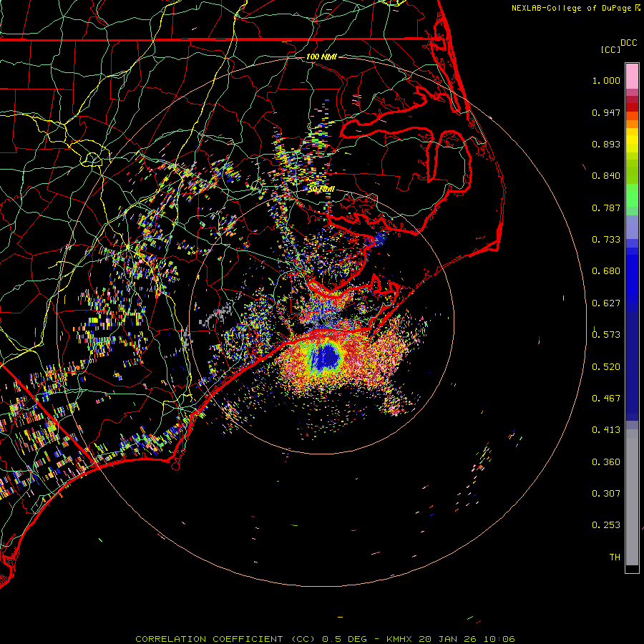Select the 0.413 legend value
This screenshot has width=644, height=644.
pos(606,430)
